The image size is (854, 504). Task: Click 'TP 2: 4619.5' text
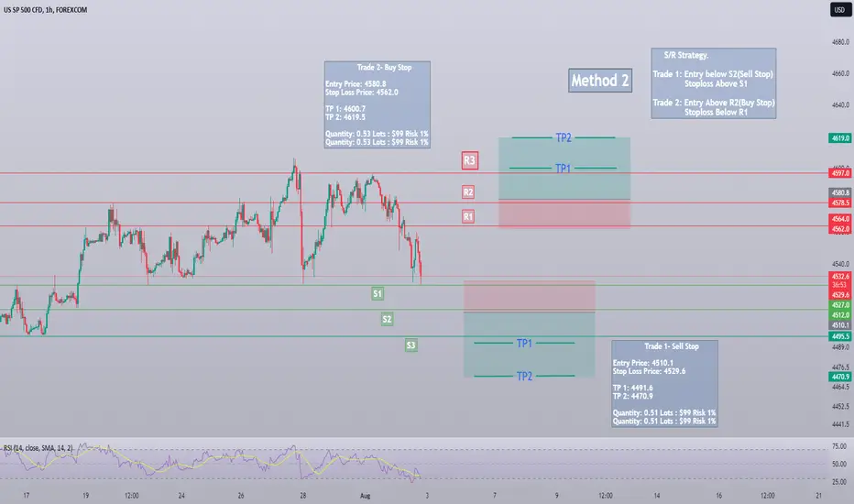345,117
